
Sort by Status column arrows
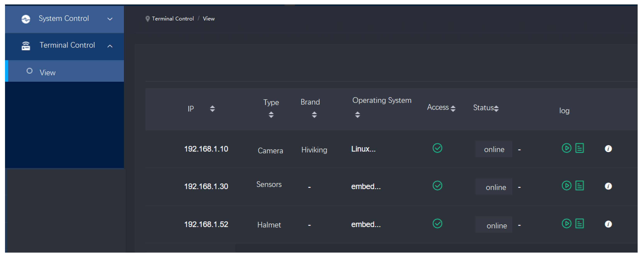coord(496,108)
